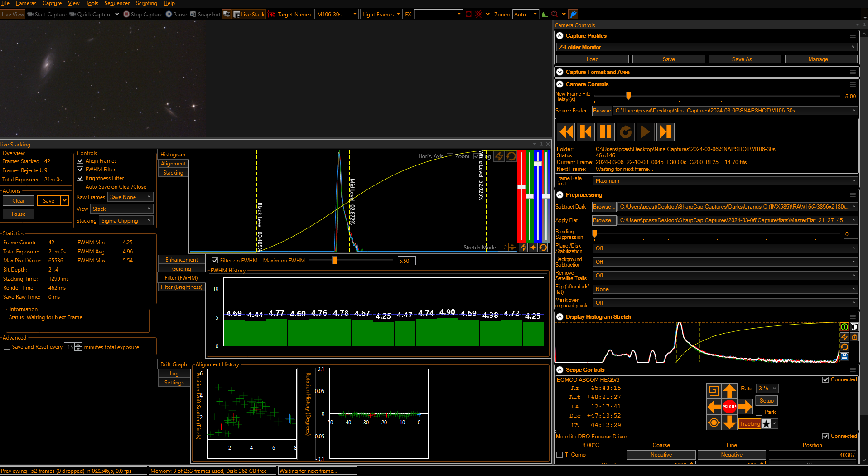Click the Clear button under Actions
Image resolution: width=868 pixels, height=476 pixels.
19,201
